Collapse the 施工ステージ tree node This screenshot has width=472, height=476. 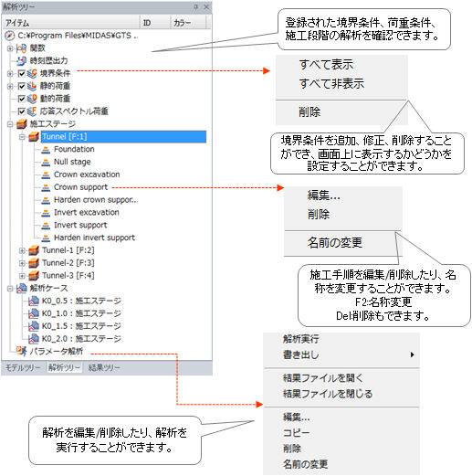[10, 124]
